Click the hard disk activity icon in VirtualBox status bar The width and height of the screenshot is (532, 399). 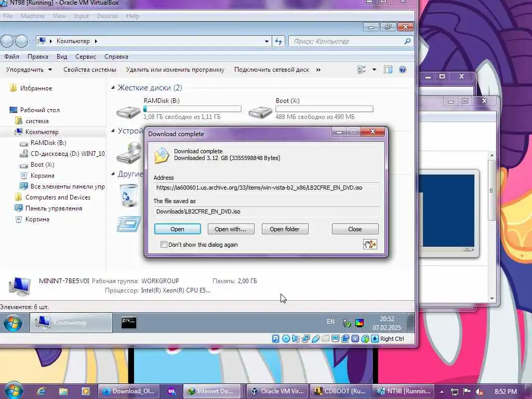(275, 339)
